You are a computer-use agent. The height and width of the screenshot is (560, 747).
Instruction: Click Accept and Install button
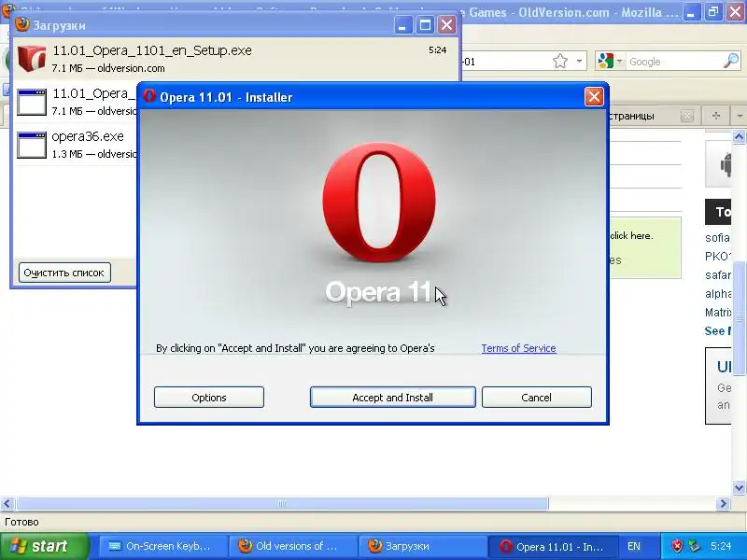392,398
